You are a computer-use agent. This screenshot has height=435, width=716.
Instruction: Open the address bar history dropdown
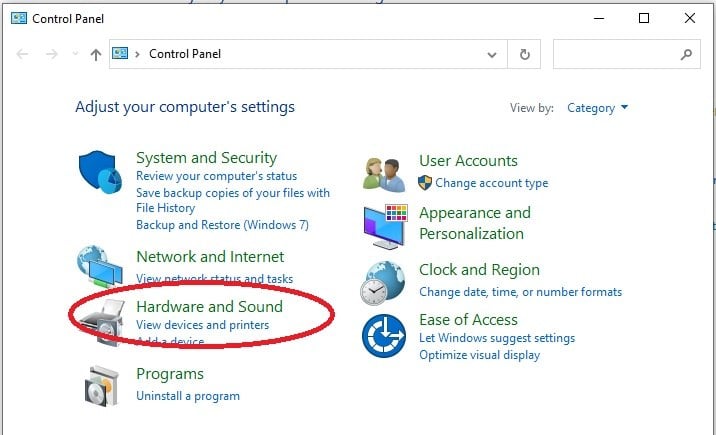(491, 54)
